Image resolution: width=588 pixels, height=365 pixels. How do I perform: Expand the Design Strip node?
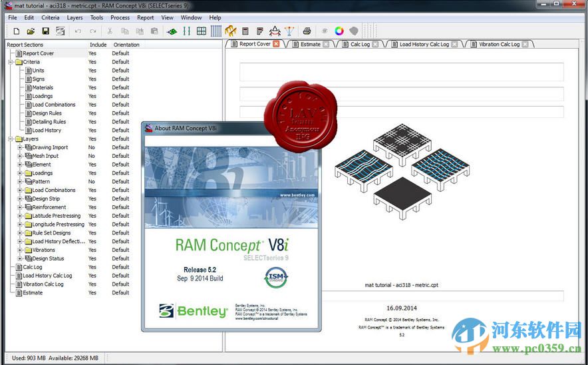pyautogui.click(x=20, y=198)
